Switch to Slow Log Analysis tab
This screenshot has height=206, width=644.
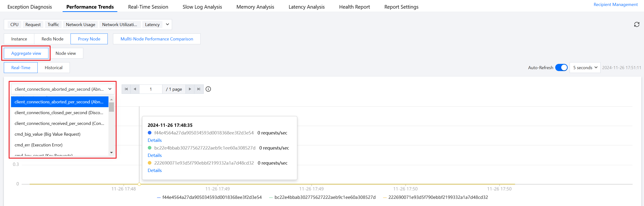pos(202,7)
